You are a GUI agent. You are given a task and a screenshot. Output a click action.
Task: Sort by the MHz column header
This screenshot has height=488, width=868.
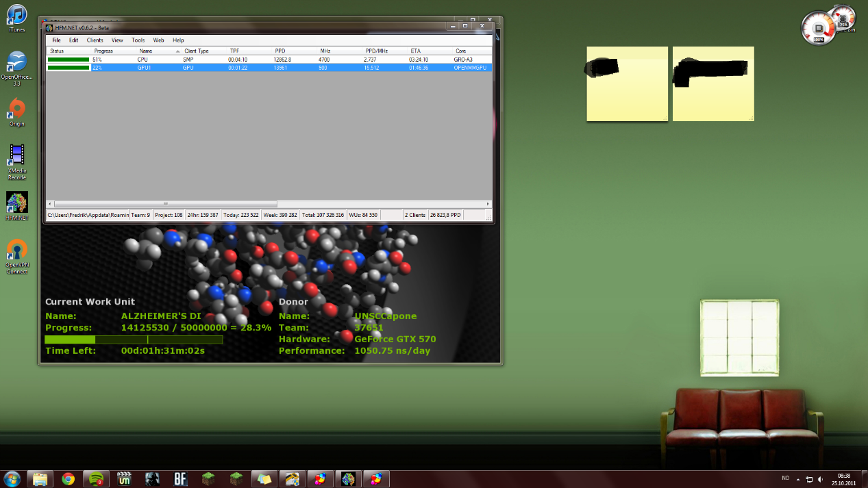point(325,51)
